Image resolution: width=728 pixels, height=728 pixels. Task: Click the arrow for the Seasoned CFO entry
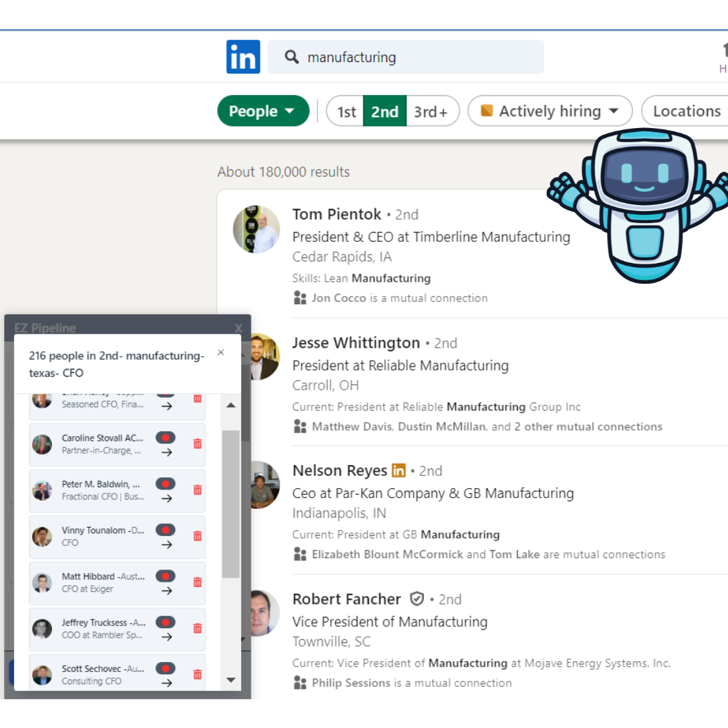[166, 406]
